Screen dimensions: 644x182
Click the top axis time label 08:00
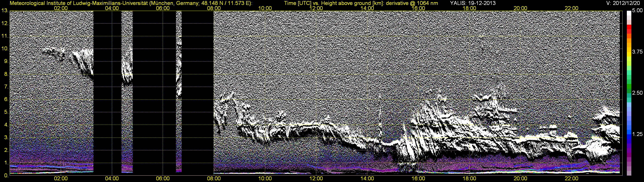click(x=214, y=8)
